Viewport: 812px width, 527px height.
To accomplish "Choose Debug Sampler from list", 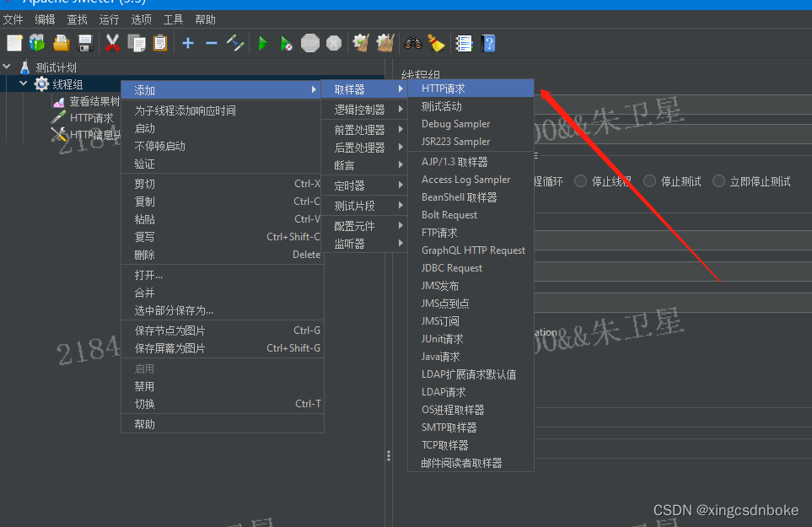I will pos(471,124).
